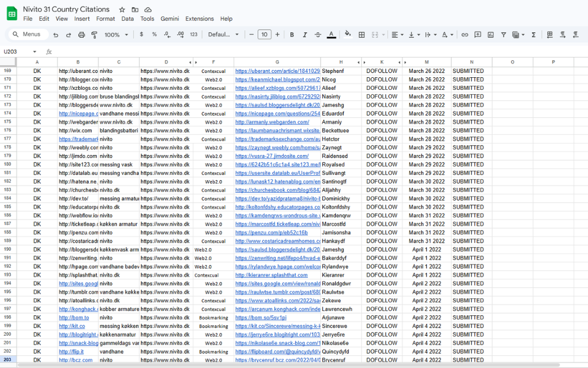Open the Extensions menu
588x368 pixels.
coord(199,19)
